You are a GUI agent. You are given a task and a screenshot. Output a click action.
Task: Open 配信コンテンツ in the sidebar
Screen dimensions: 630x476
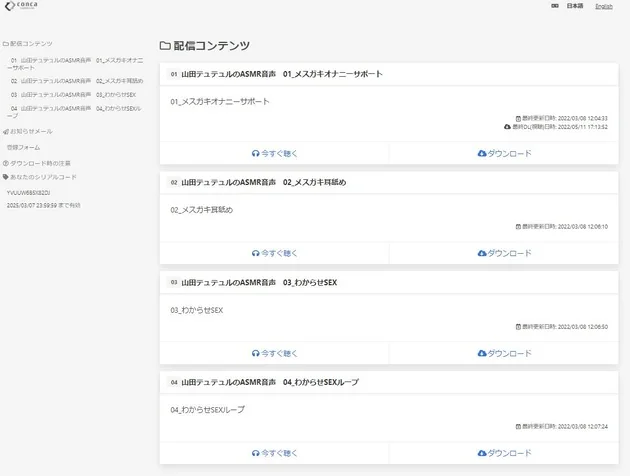pos(28,43)
